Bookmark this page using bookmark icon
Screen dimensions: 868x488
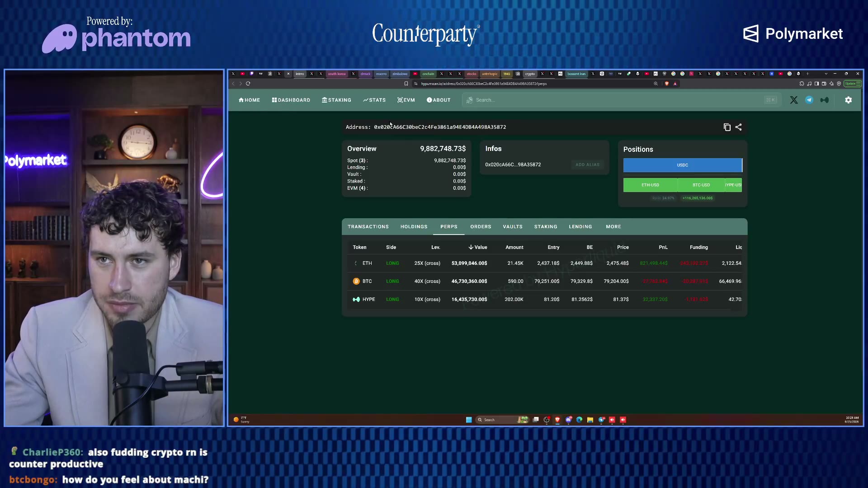(x=406, y=84)
